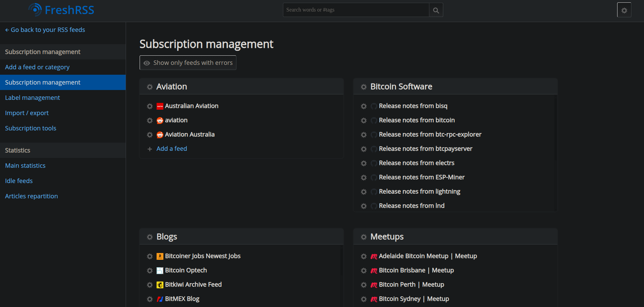Viewport: 644px width, 307px height.
Task: Click gear icon for Adelaide Bitcoin Meetup
Action: coord(364,256)
